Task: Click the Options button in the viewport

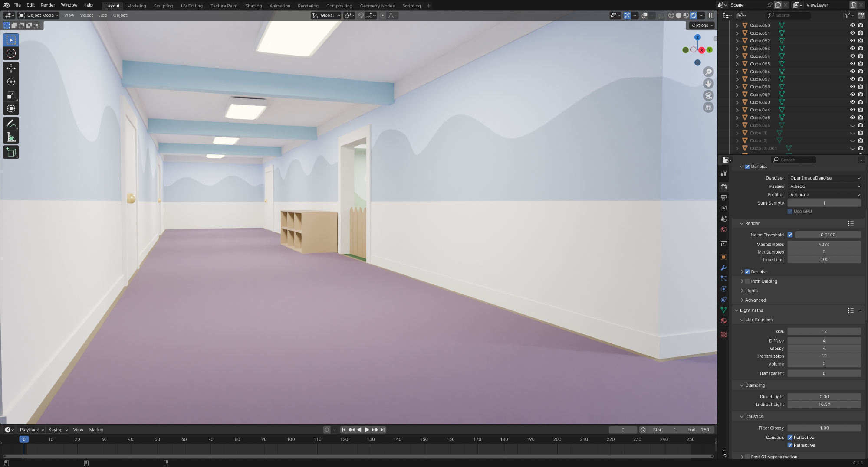Action: click(702, 26)
